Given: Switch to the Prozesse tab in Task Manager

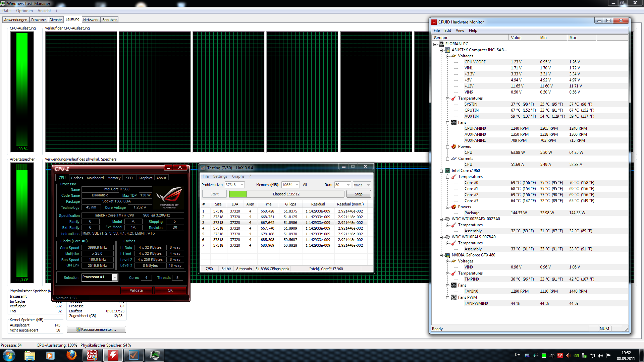Looking at the screenshot, I should click(38, 20).
